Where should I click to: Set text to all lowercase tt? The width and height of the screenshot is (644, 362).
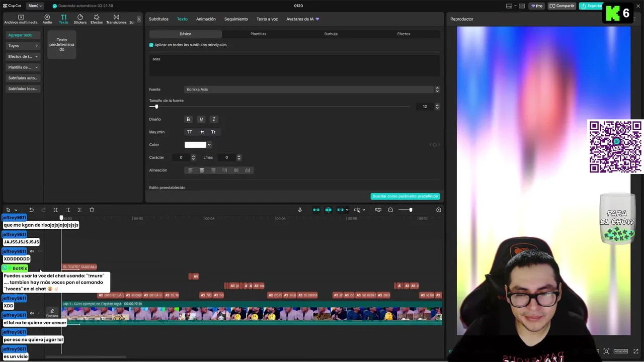coord(202,132)
